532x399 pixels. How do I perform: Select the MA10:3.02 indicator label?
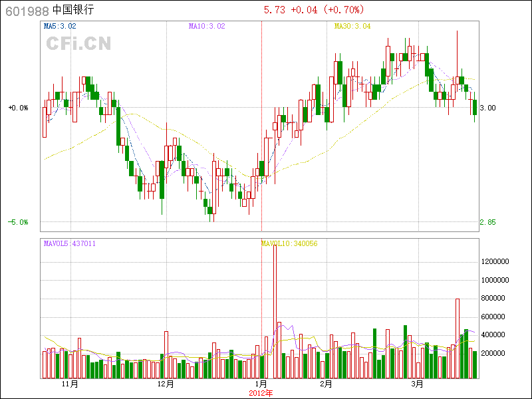click(x=207, y=26)
